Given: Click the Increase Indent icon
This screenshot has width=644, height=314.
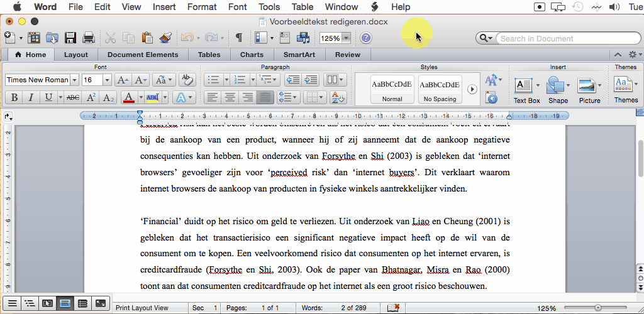Looking at the screenshot, I should 311,80.
